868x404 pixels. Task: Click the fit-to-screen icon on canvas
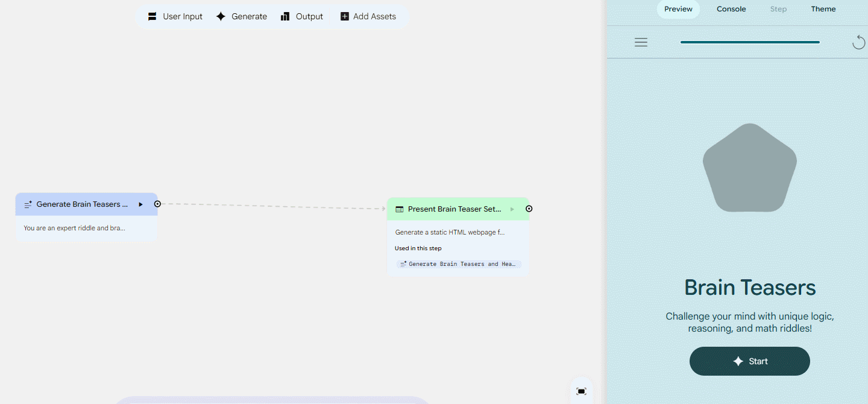coord(581,391)
